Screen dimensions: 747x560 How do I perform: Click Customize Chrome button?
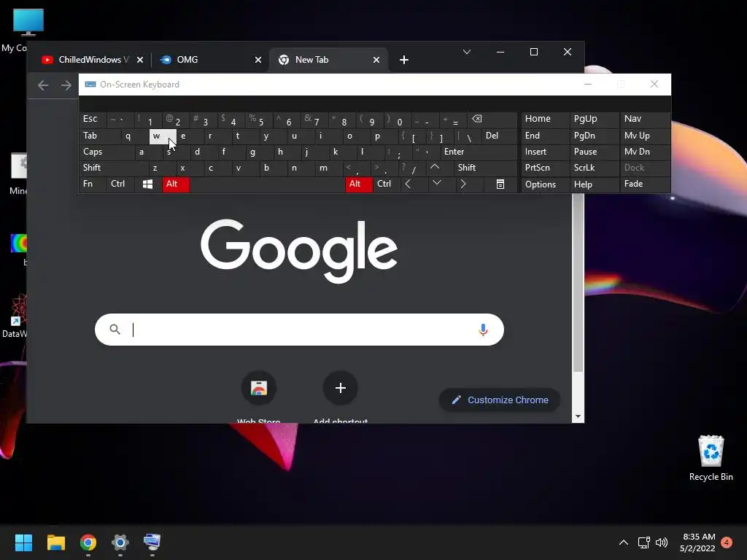(499, 400)
